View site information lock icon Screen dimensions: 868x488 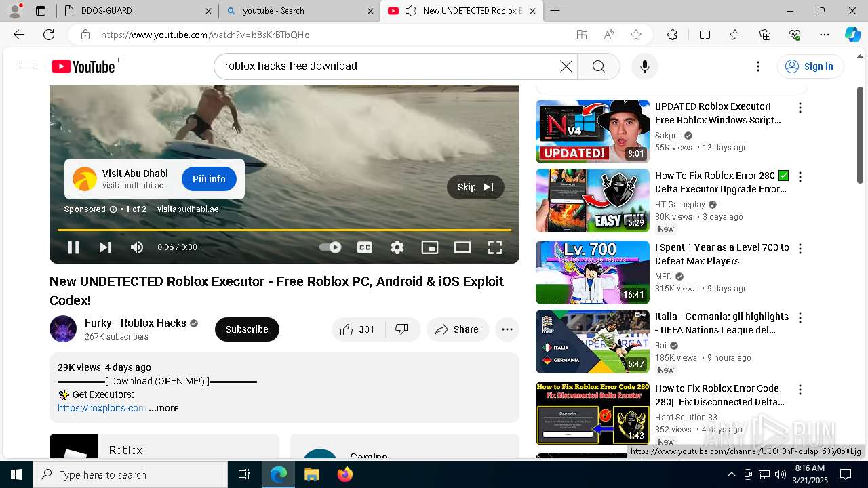85,35
